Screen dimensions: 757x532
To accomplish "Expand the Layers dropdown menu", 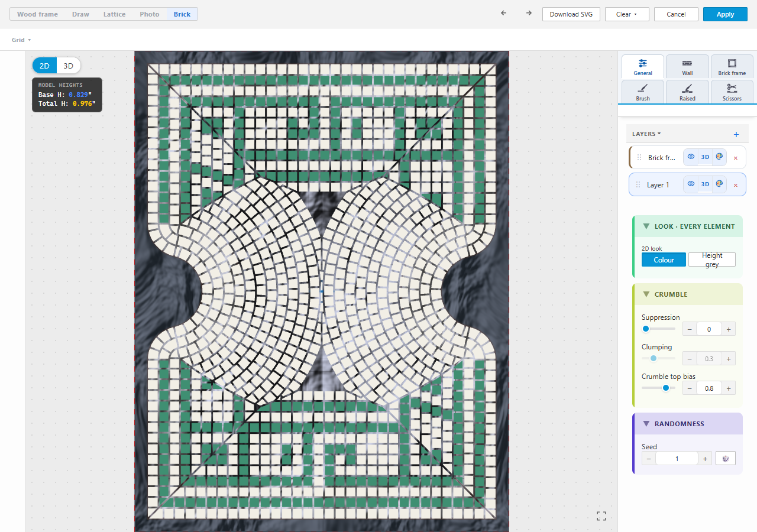I will 646,134.
